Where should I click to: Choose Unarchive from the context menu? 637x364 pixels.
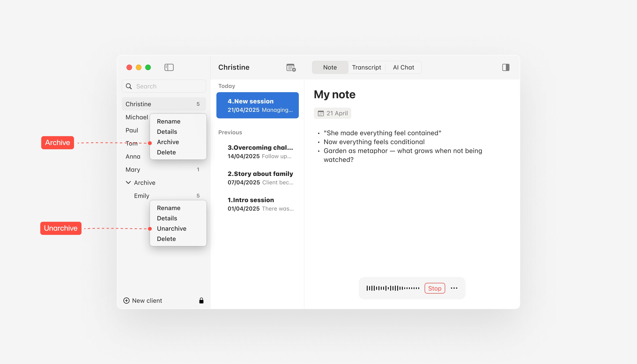[171, 229]
